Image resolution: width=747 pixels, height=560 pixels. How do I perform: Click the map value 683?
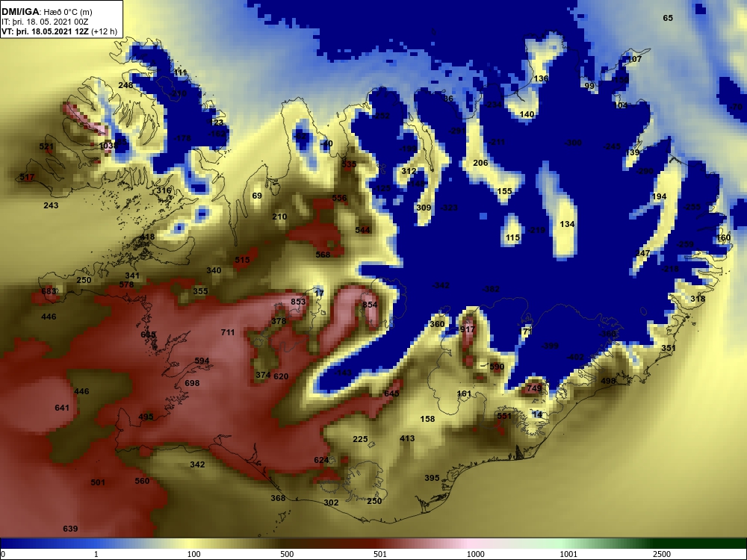coord(49,291)
